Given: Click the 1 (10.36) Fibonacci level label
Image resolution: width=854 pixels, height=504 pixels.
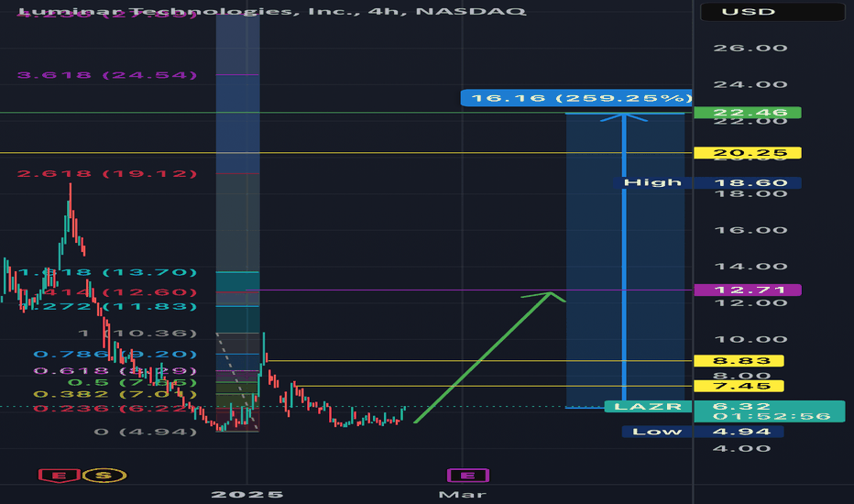Looking at the screenshot, I should (x=137, y=333).
